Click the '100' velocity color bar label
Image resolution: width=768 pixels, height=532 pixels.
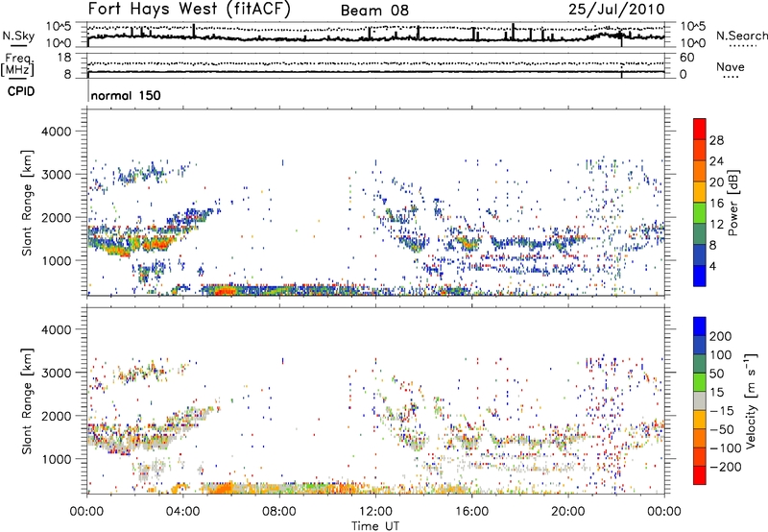[721, 354]
